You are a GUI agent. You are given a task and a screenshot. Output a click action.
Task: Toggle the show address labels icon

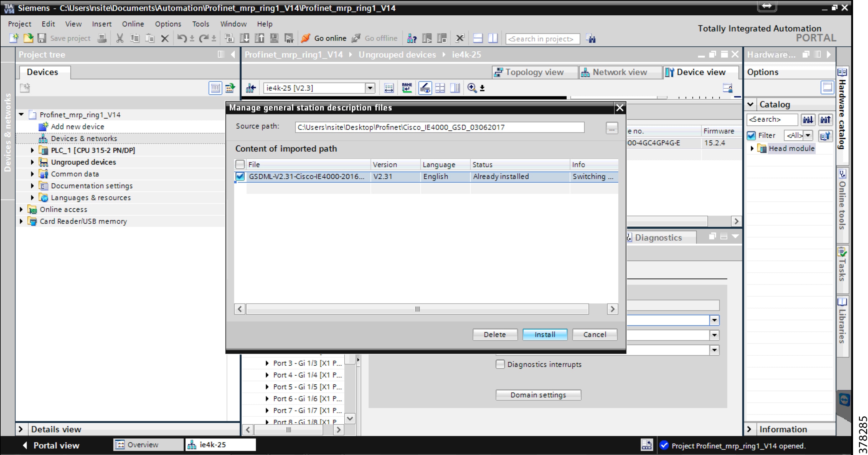(425, 88)
